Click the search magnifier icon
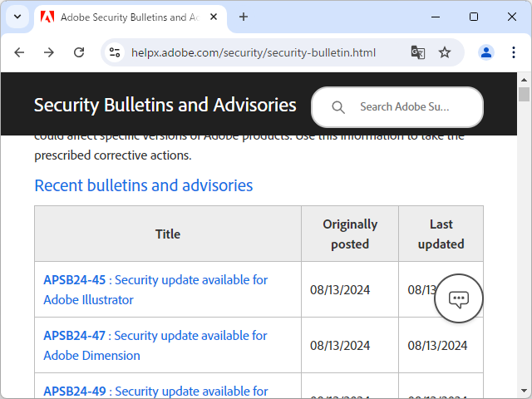Viewport: 532px width, 399px height. [x=338, y=107]
